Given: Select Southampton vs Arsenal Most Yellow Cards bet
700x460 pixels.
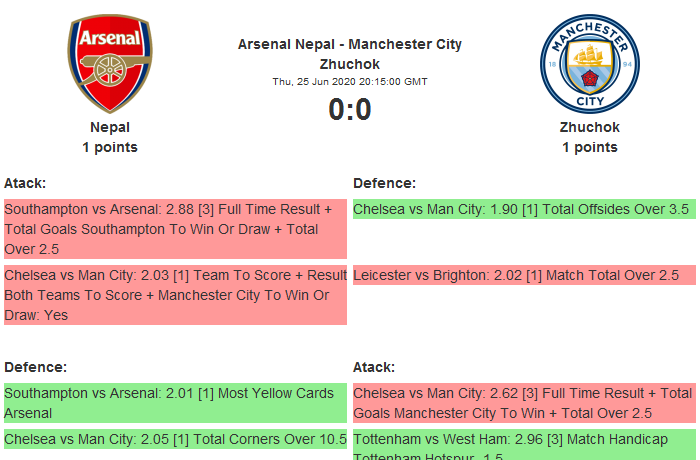Looking at the screenshot, I should 175,403.
